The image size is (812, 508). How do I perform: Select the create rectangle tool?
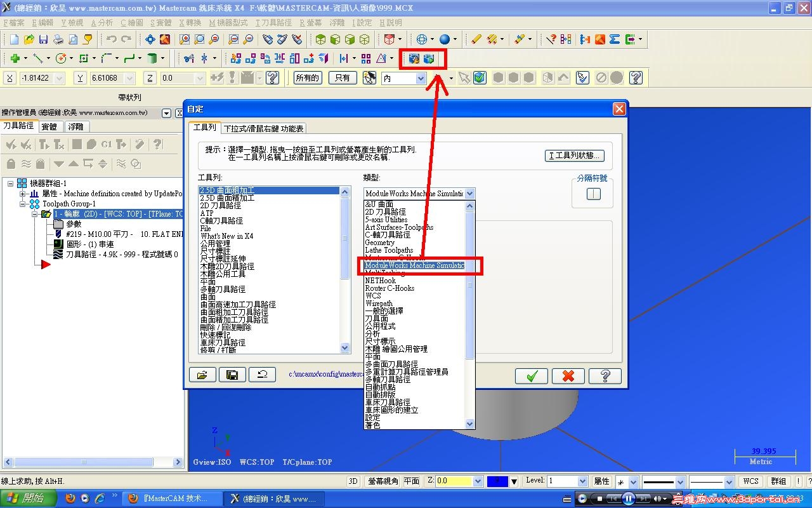[83, 58]
